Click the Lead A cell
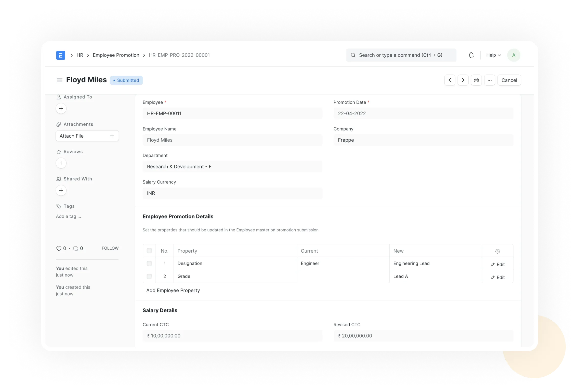 [436, 276]
